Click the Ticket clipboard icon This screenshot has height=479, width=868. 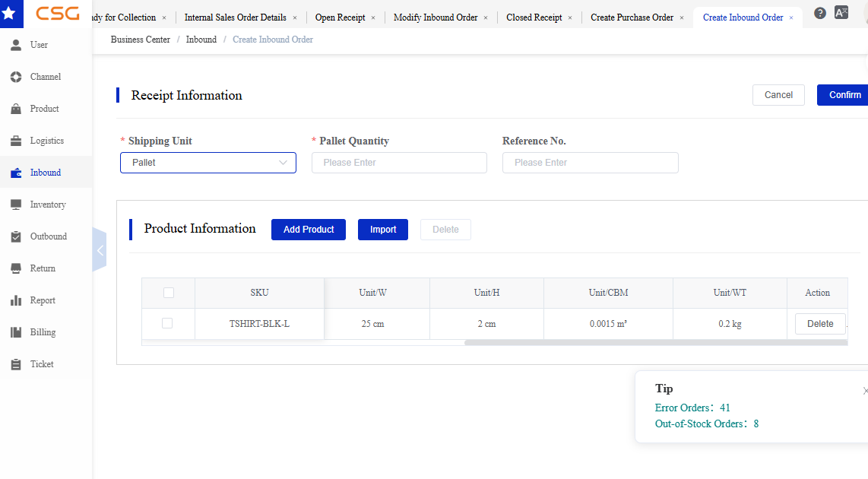16,364
